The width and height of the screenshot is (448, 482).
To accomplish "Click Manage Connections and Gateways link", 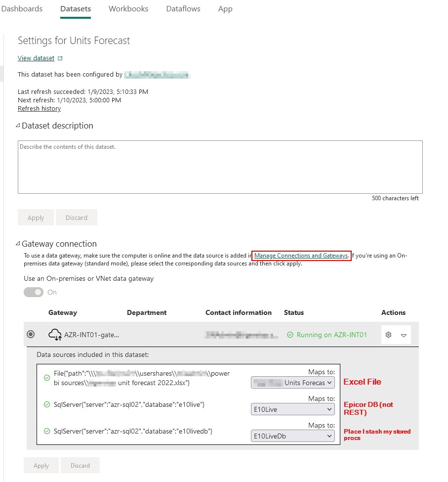I will click(301, 256).
